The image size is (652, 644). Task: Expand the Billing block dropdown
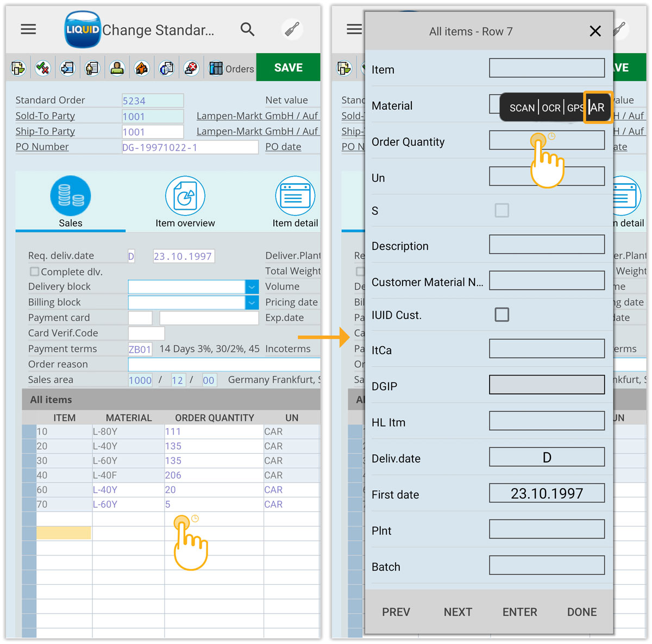click(x=252, y=302)
